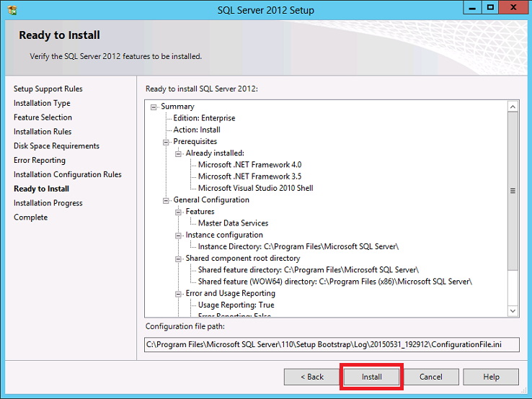Image resolution: width=532 pixels, height=399 pixels.
Task: Select the Master Data Services row
Action: pos(233,223)
